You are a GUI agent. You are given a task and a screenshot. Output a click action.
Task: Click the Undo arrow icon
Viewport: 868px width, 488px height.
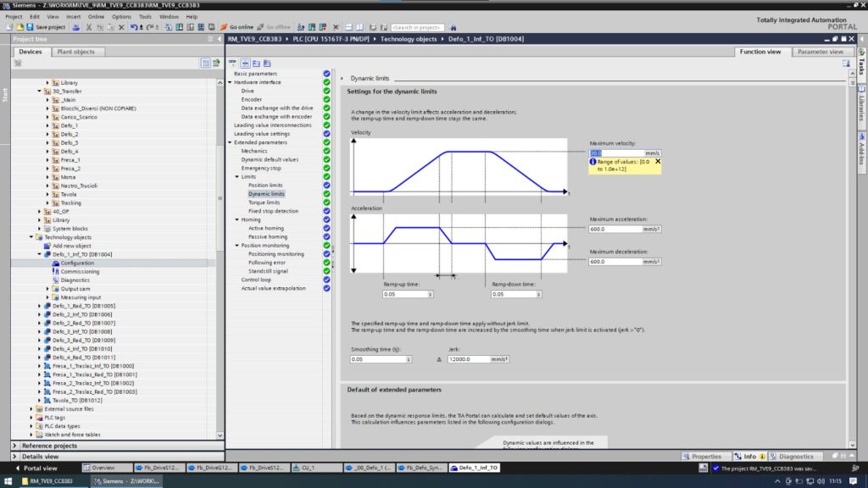[x=134, y=27]
